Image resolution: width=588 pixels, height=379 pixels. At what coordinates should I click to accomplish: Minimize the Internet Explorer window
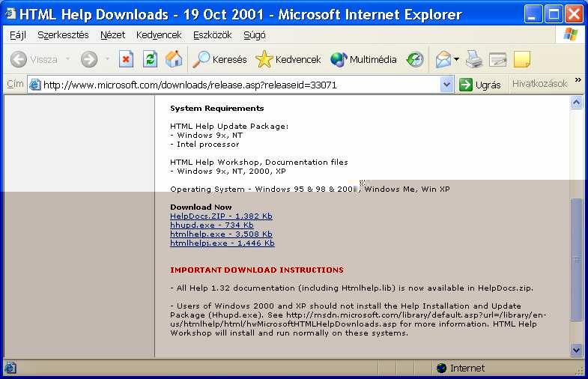533,14
